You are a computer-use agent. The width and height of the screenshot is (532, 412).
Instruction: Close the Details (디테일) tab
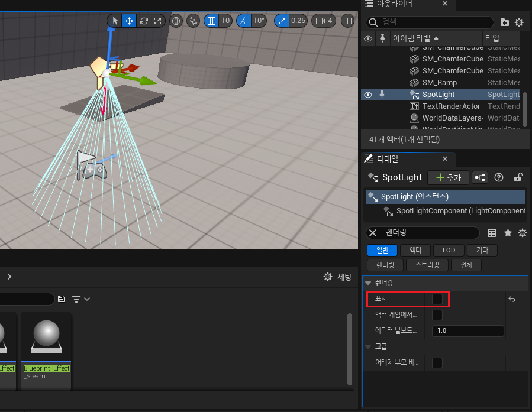click(x=445, y=158)
